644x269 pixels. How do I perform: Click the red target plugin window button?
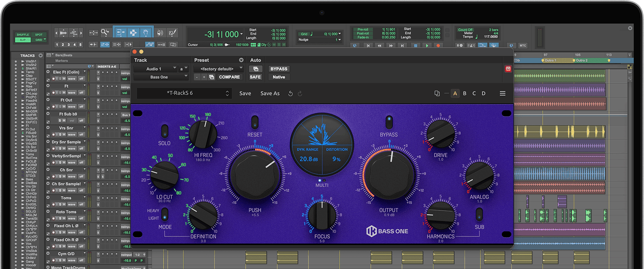(x=508, y=69)
